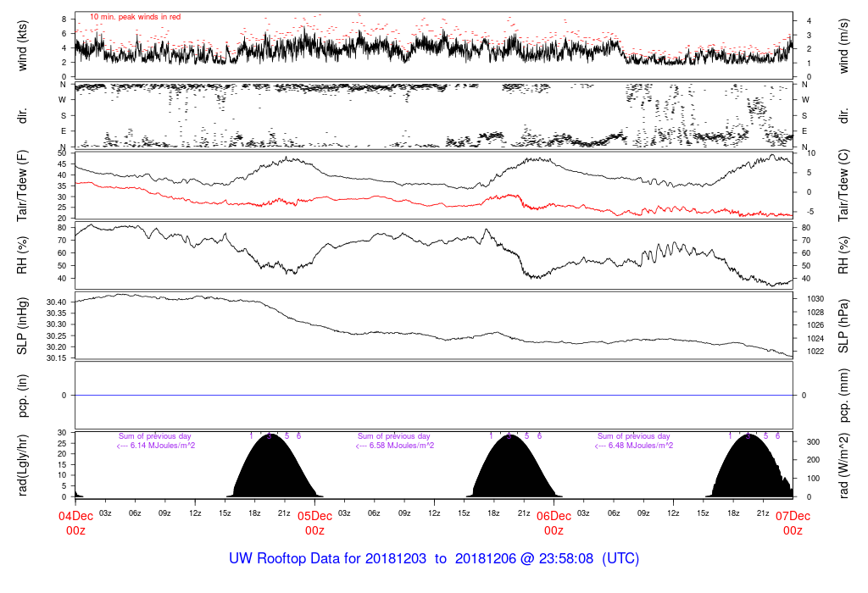Click the '06Dec 00z' date label
The image size is (868, 593).
(x=554, y=524)
